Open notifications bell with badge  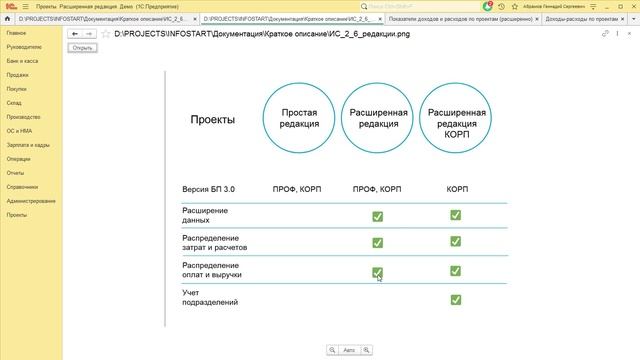(487, 6)
